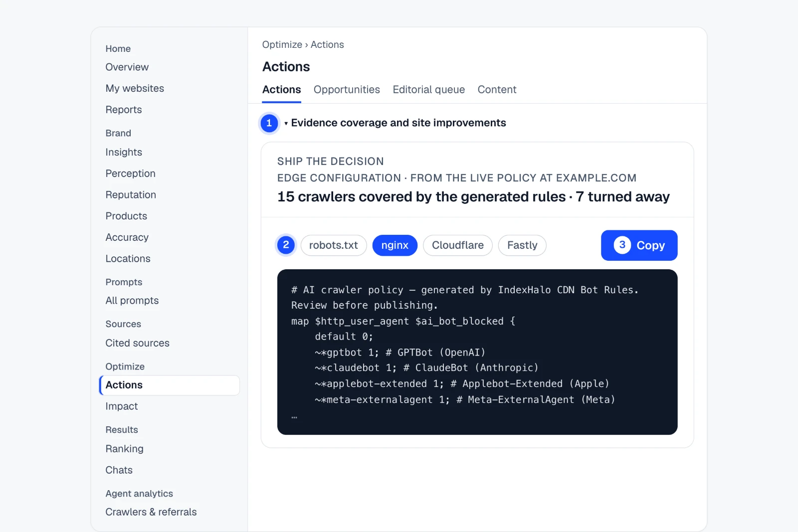Select the Cloudflare format pill
The width and height of the screenshot is (798, 532).
(x=457, y=245)
